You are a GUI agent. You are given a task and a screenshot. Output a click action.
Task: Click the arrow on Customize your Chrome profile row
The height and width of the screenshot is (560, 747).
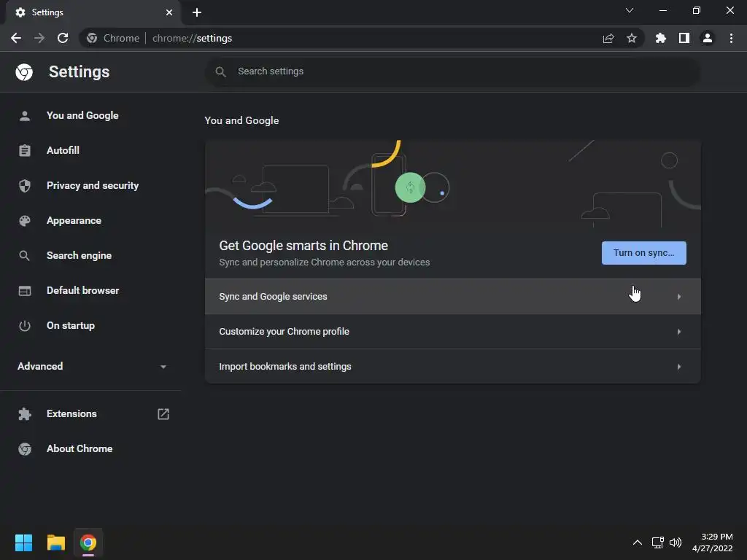pyautogui.click(x=679, y=332)
